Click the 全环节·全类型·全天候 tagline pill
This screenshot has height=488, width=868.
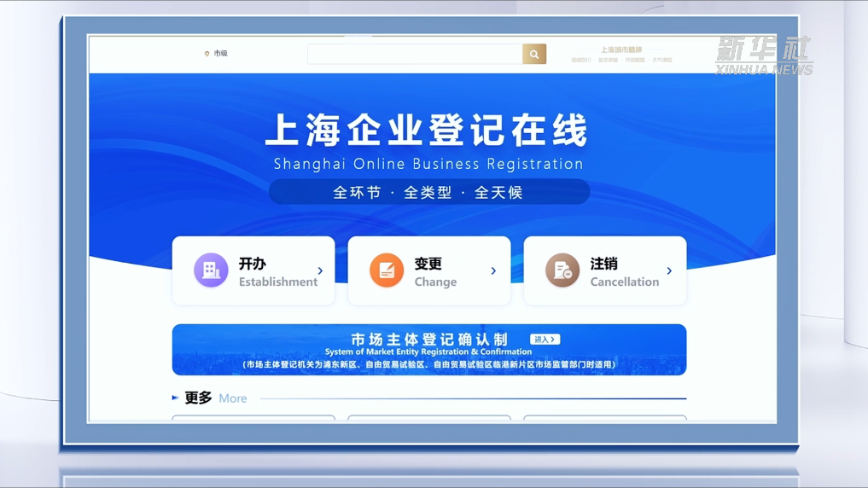(x=428, y=192)
